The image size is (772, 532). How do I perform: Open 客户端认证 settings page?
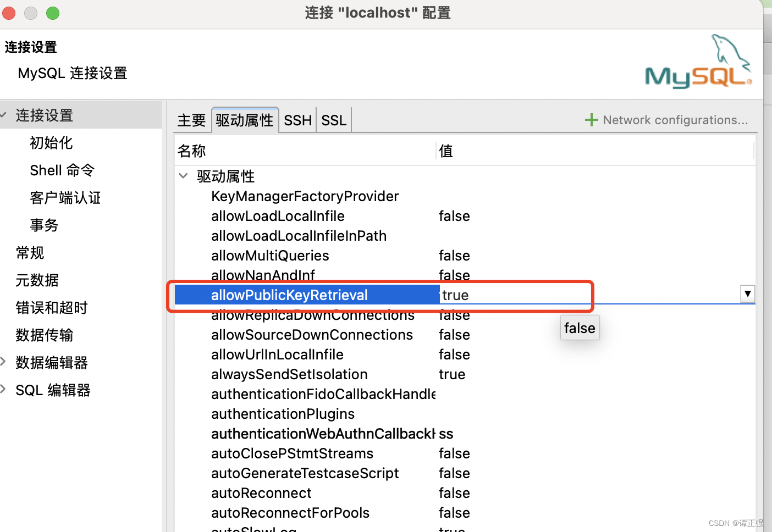coord(65,198)
